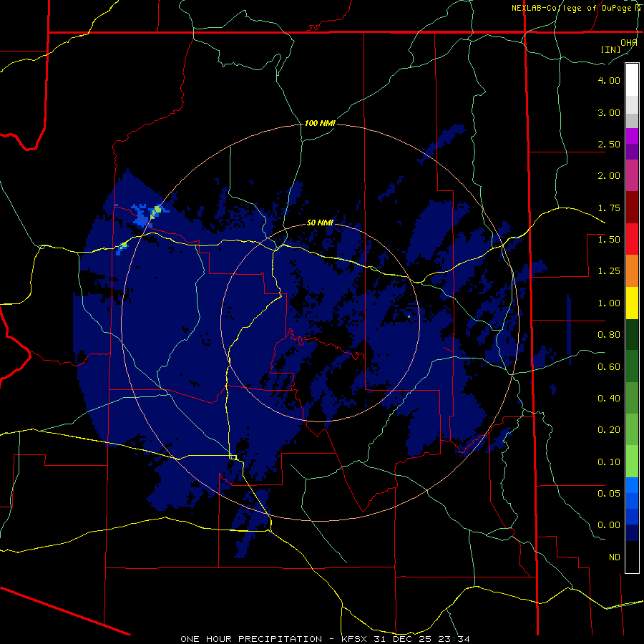Click the 3.00 legend value
The width and height of the screenshot is (644, 644).
(609, 112)
